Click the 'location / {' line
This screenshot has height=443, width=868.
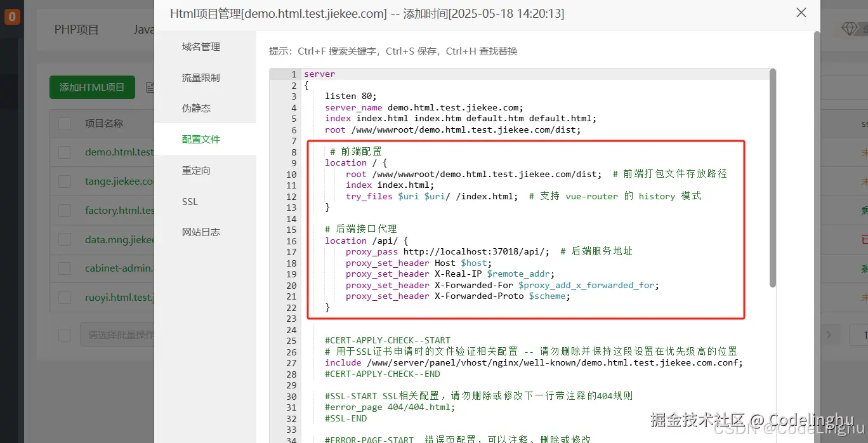[x=356, y=163]
